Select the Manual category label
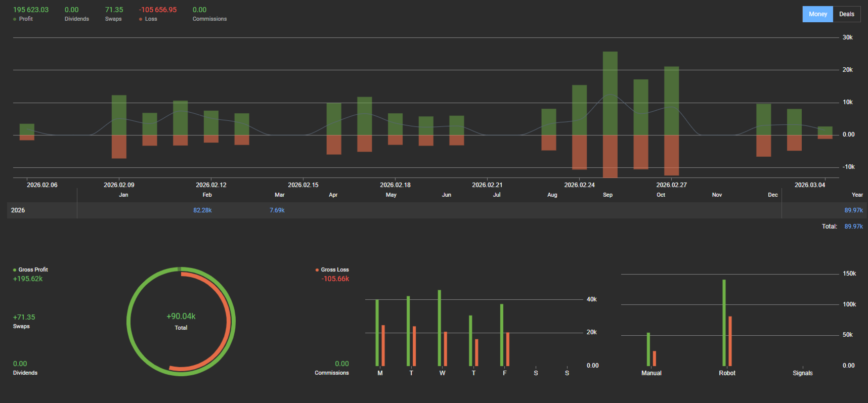This screenshot has width=868, height=403. point(652,373)
